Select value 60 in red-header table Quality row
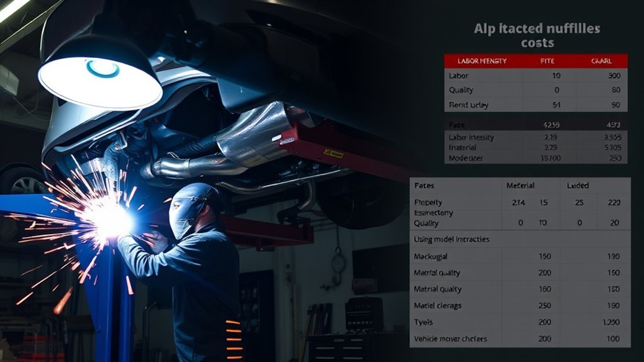This screenshot has height=362, width=644. point(616,90)
